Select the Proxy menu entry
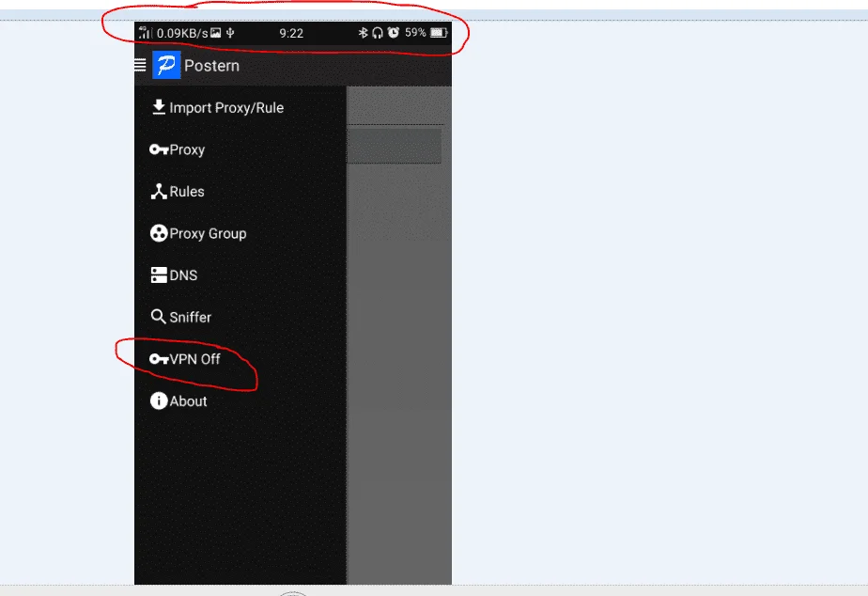Screen dimensions: 868x596 click(240, 149)
